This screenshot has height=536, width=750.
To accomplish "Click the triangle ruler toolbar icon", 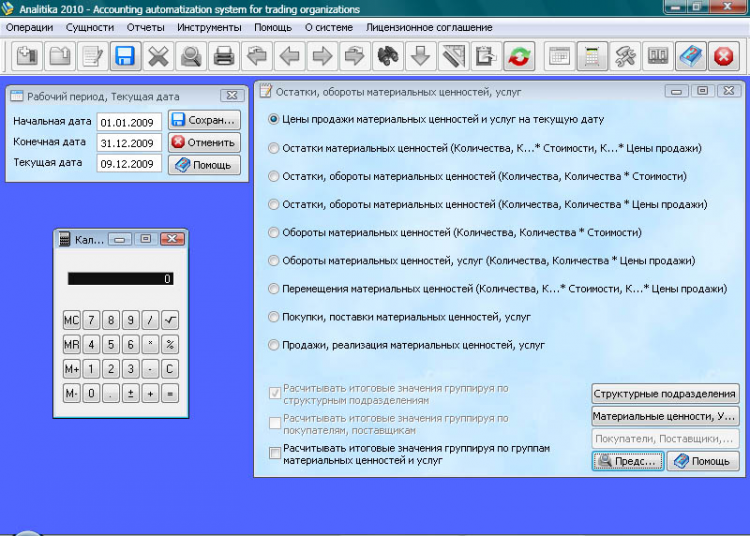I will pyautogui.click(x=453, y=56).
